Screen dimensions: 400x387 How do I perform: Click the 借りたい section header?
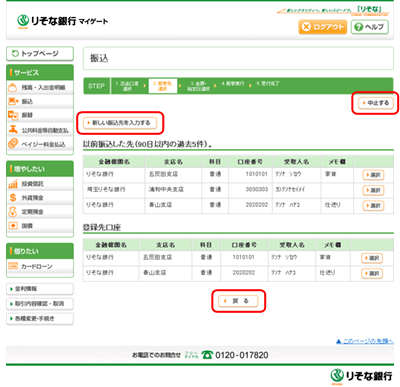point(40,251)
